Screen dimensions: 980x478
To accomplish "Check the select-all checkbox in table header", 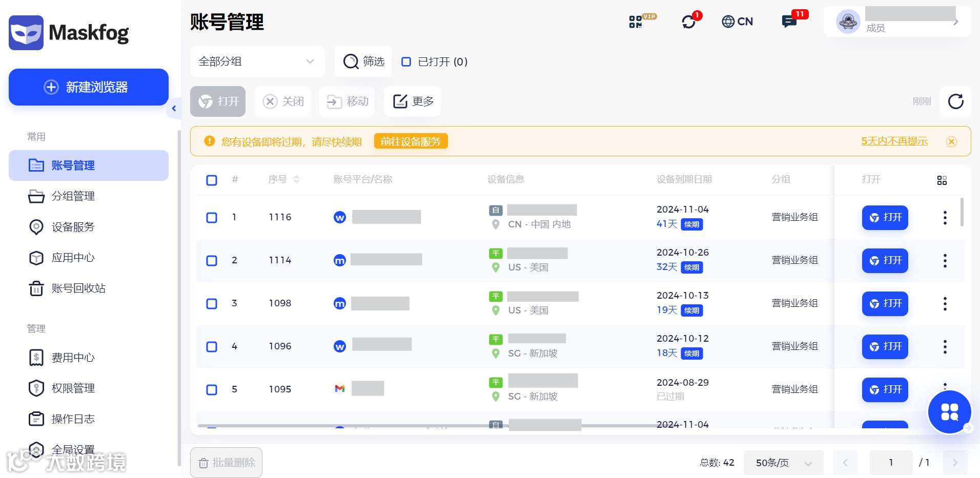I will pos(211,180).
